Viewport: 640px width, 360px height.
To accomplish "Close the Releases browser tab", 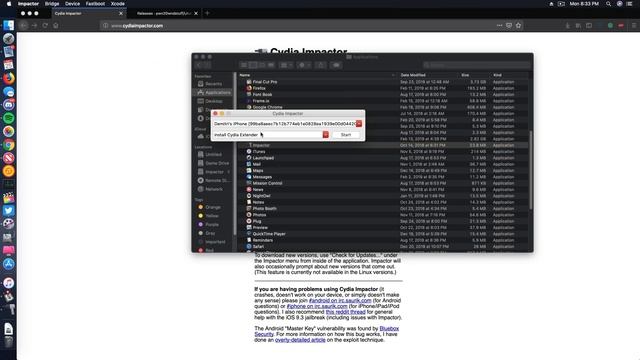I will pos(196,13).
